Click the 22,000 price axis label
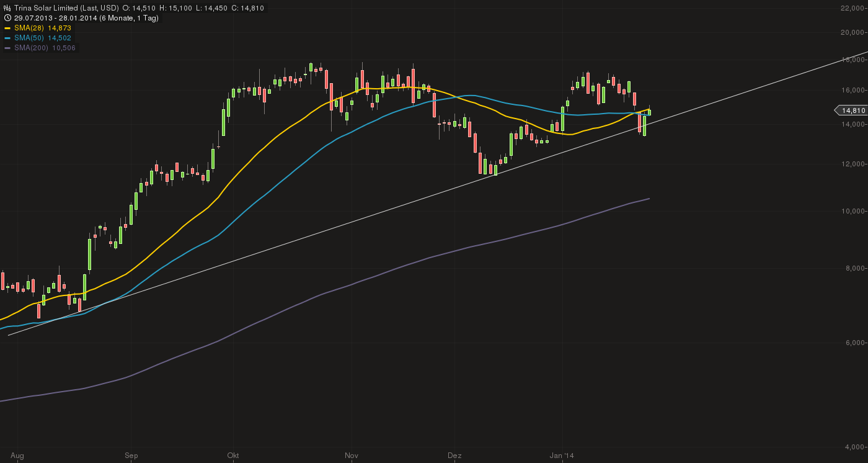The height and width of the screenshot is (463, 868). tap(852, 7)
